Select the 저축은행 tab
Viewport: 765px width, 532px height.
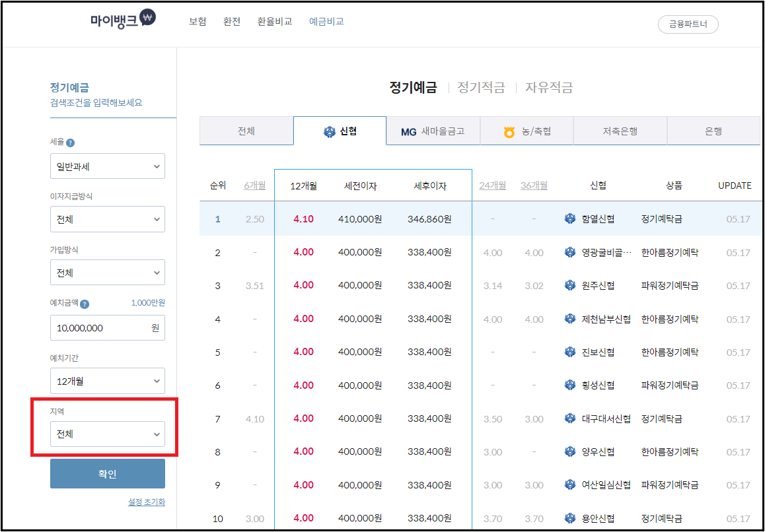click(620, 131)
